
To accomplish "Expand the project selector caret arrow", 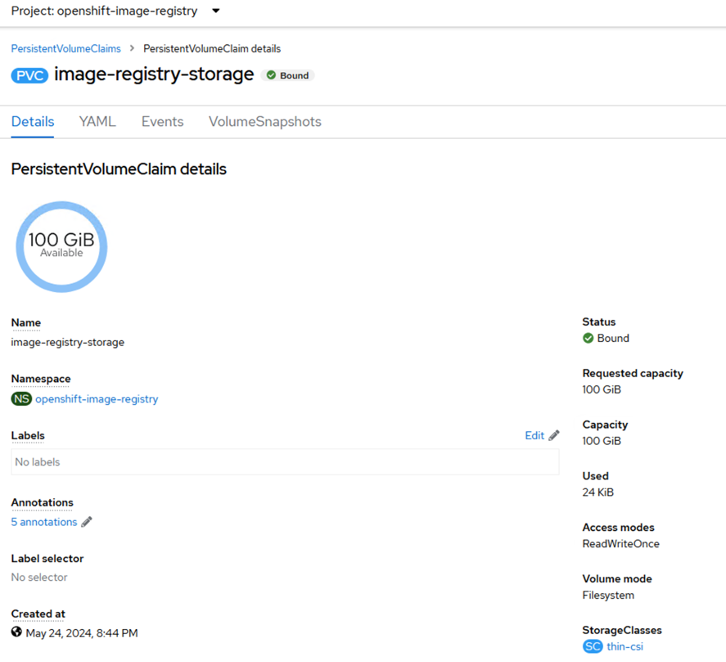I will tap(216, 11).
